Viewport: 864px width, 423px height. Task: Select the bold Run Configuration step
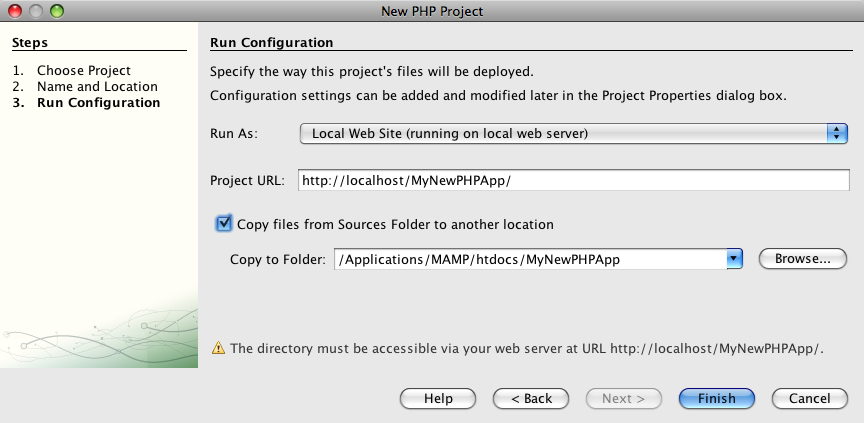point(98,103)
